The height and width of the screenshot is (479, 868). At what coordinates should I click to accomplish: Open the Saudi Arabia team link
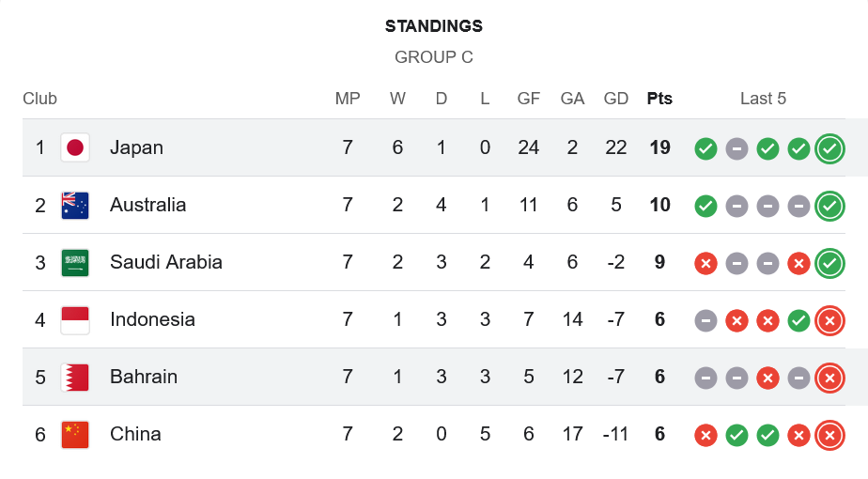(166, 262)
